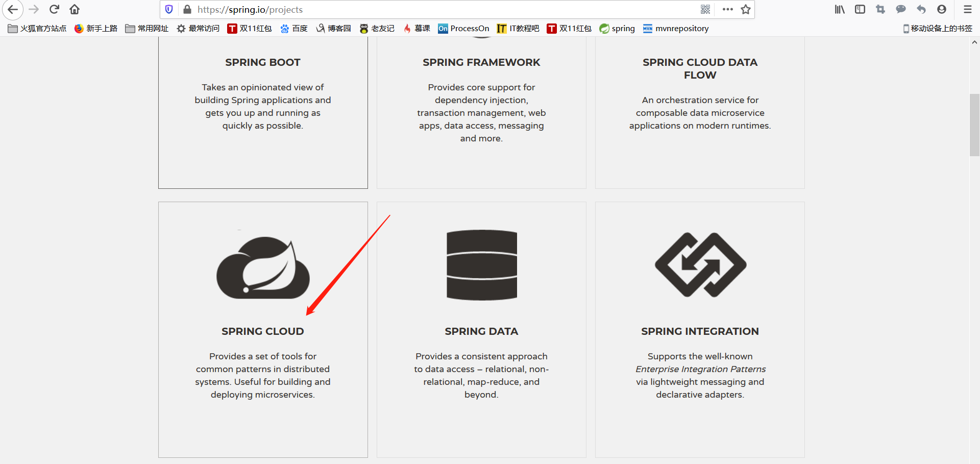
Task: Open the 最常访问 bookmark menu
Action: pyautogui.click(x=198, y=29)
